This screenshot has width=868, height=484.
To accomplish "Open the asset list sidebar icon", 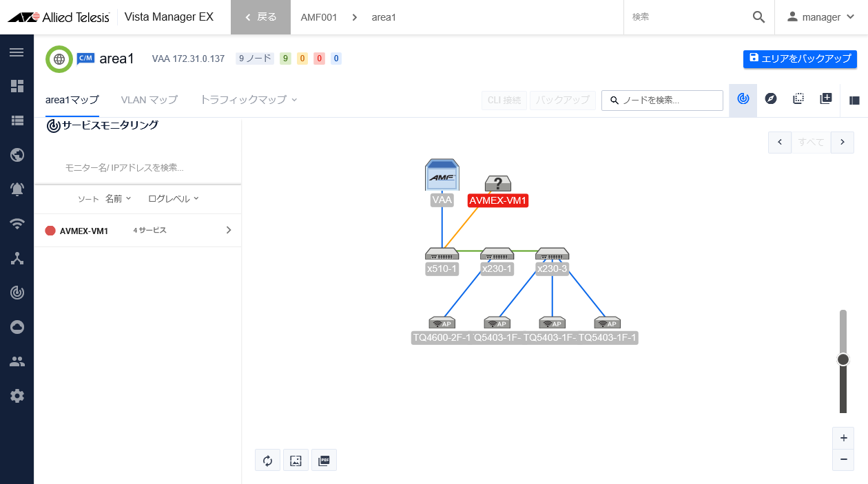I will tap(17, 120).
